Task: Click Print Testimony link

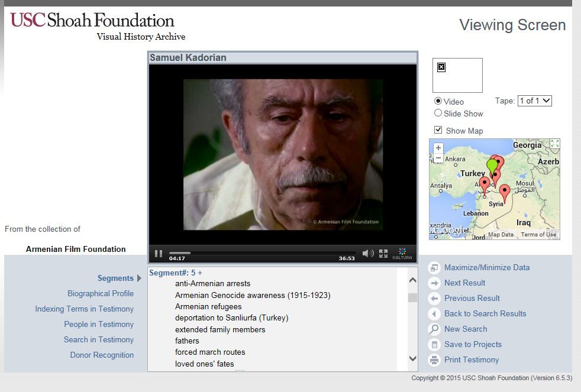Action: (472, 360)
